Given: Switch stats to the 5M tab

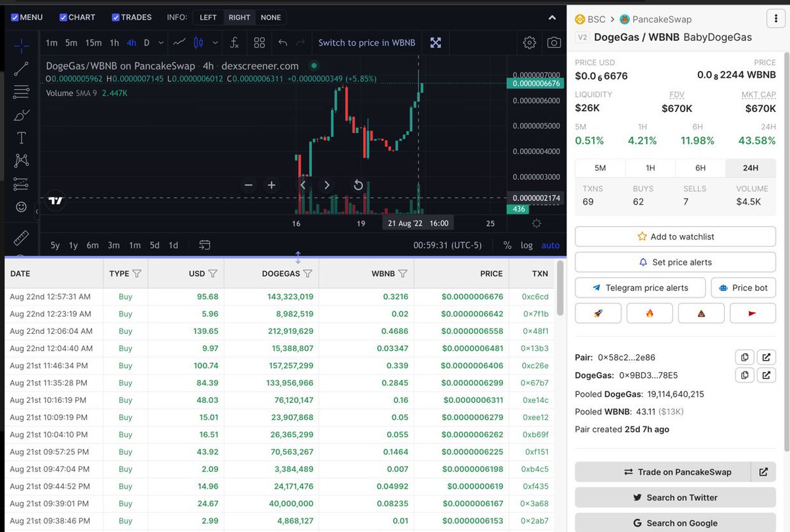Looking at the screenshot, I should coord(600,168).
